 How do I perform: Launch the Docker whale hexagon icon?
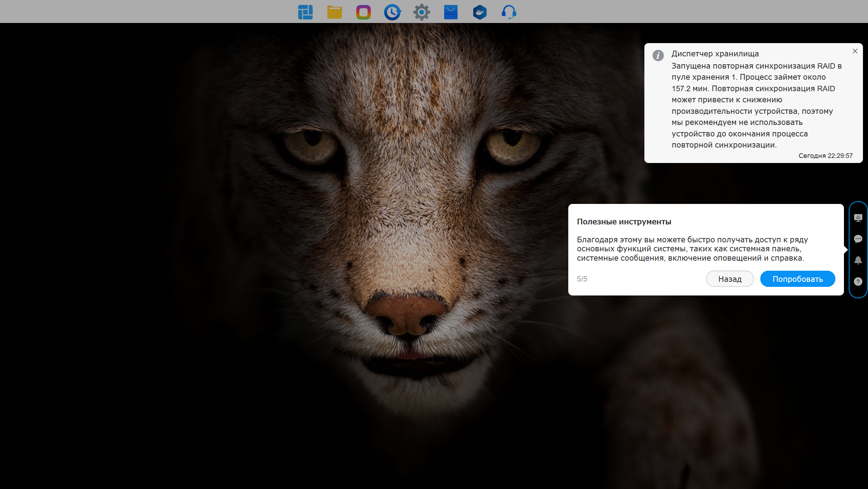[480, 12]
